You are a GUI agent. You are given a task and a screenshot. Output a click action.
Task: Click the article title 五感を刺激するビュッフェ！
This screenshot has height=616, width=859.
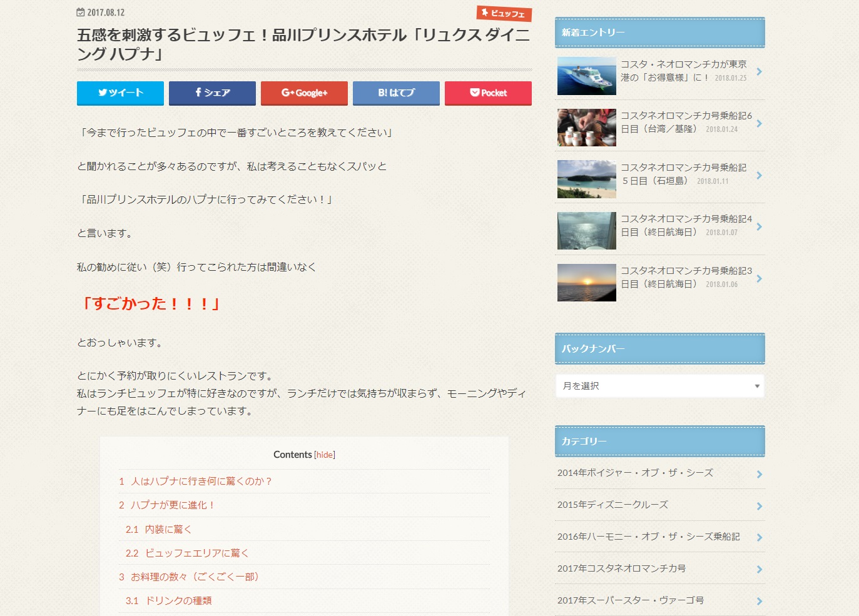point(303,44)
